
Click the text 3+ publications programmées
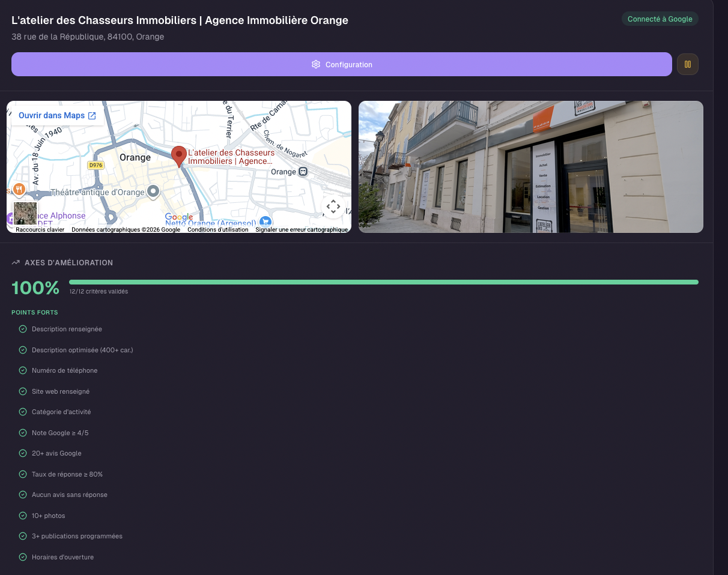pos(77,536)
